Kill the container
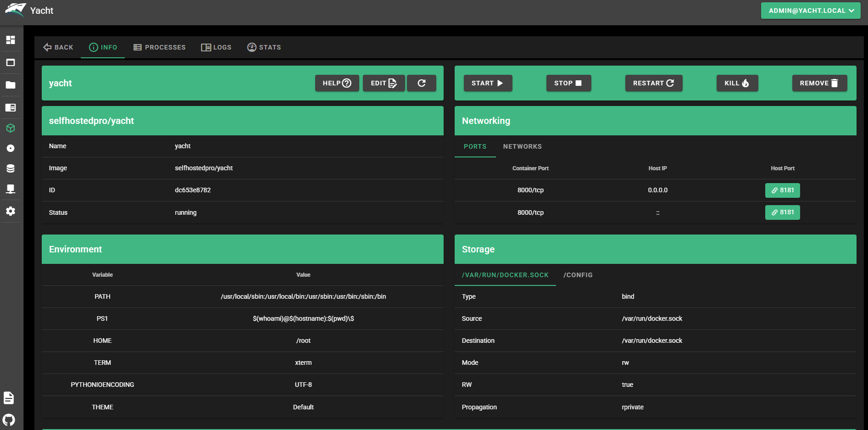 pos(737,83)
